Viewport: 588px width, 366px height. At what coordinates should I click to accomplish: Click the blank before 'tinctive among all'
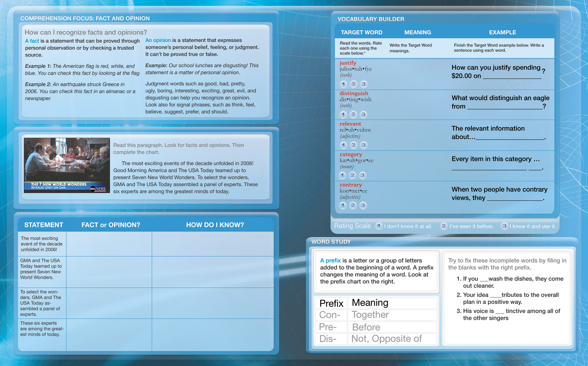click(x=500, y=312)
